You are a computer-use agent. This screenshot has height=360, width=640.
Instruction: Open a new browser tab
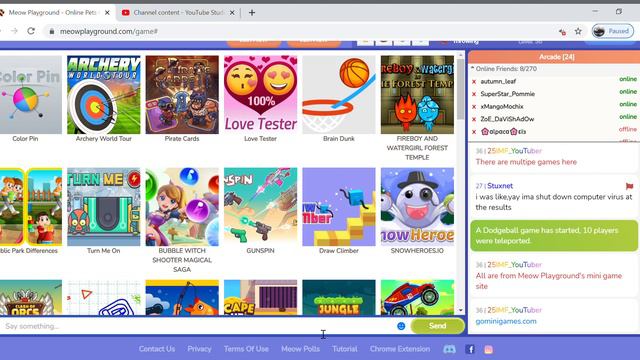(252, 13)
